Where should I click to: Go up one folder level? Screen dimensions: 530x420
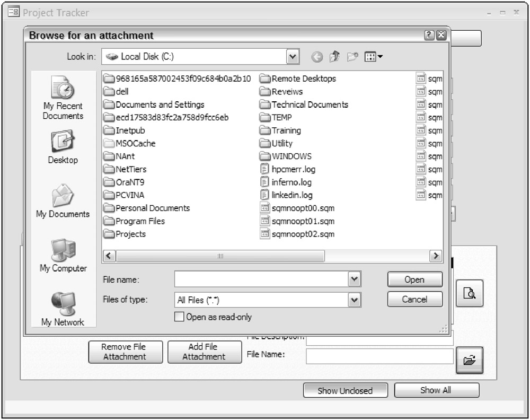tap(334, 57)
